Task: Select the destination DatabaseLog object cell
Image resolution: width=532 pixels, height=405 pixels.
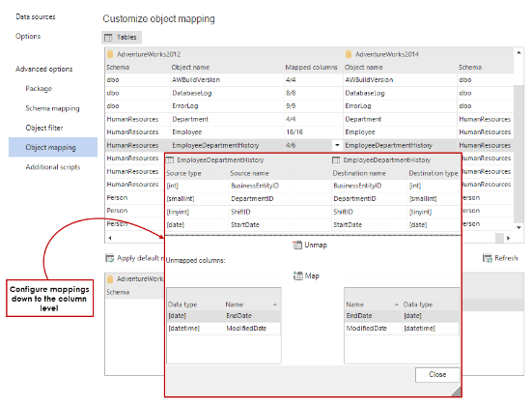Action: click(x=400, y=93)
